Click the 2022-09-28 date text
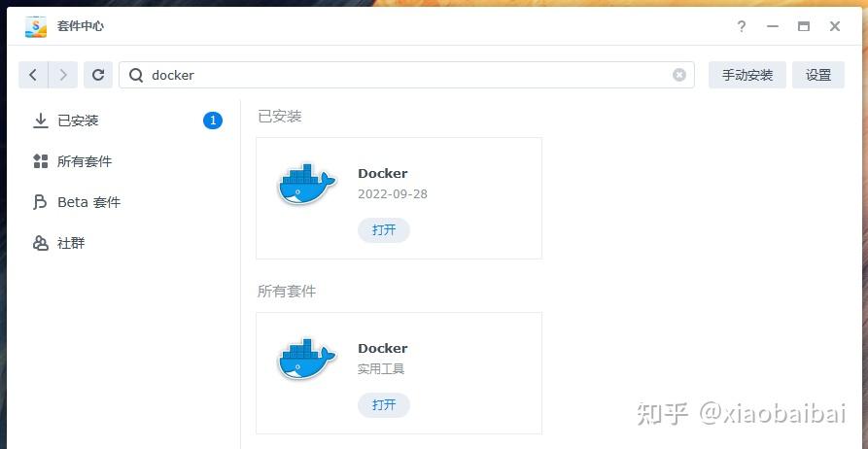The width and height of the screenshot is (868, 449). pos(393,194)
